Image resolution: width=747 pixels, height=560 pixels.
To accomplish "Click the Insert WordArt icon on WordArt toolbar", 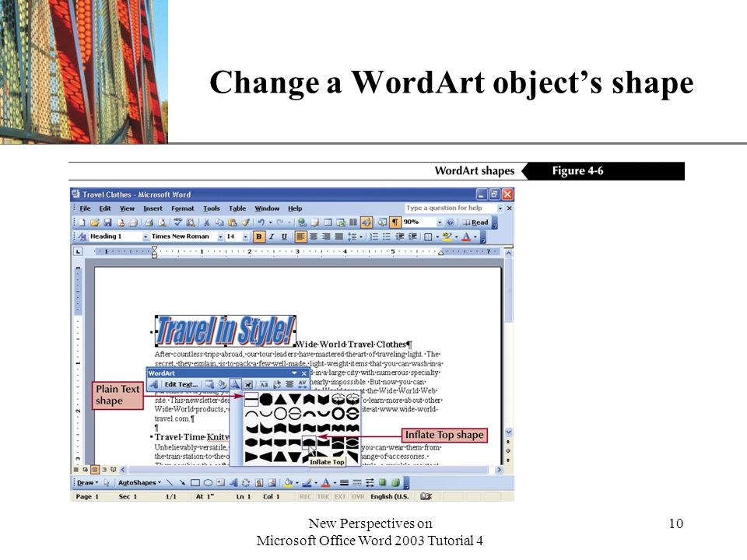I will [153, 384].
